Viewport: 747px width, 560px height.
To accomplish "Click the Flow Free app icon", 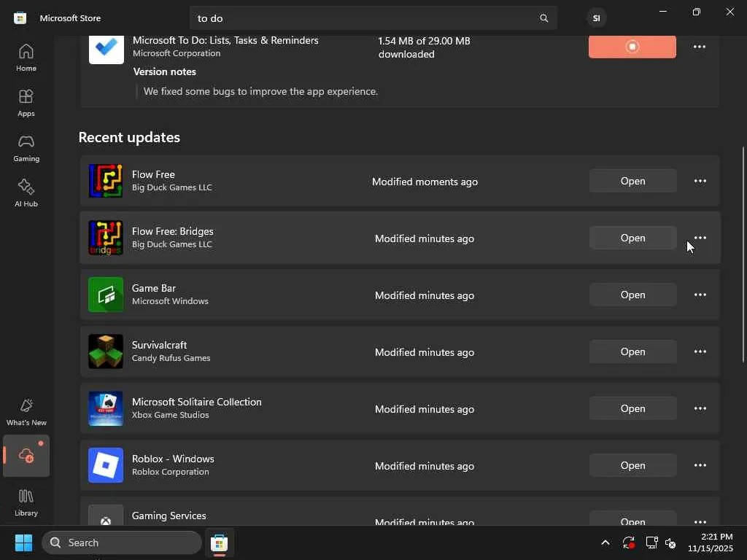I will [106, 181].
